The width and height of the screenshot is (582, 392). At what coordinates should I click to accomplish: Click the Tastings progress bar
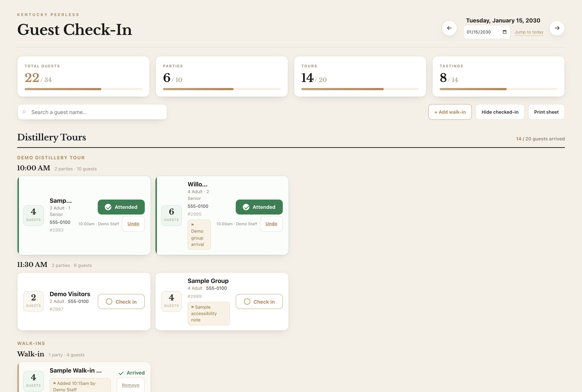tap(498, 89)
